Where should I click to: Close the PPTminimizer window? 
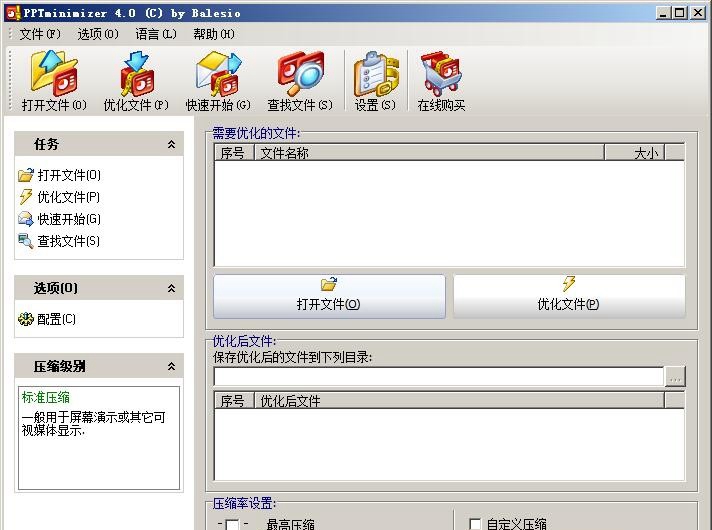coord(697,13)
